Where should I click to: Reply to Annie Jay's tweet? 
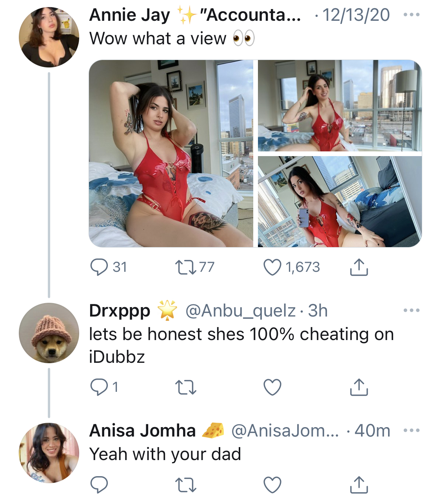coord(99,267)
